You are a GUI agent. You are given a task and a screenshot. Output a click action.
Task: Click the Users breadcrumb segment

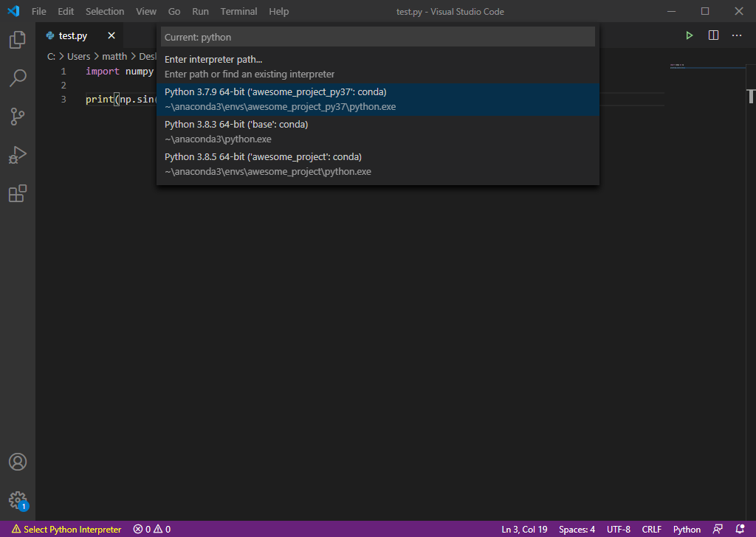pos(78,56)
